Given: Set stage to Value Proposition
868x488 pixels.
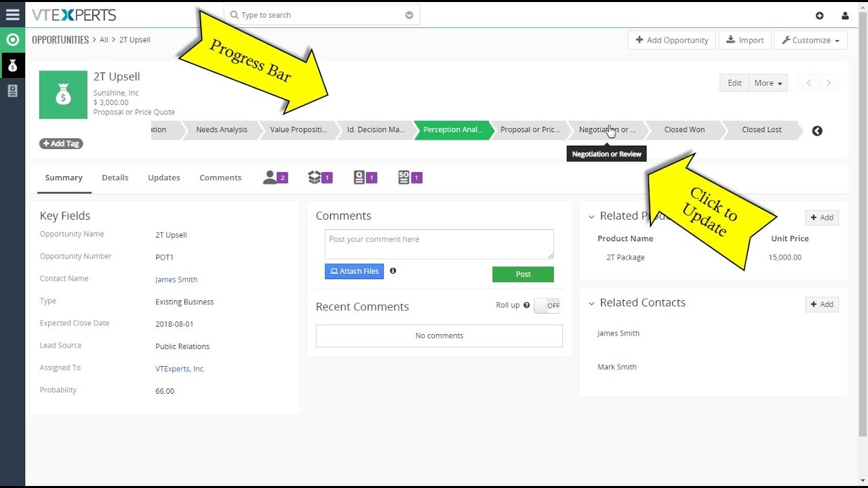Looking at the screenshot, I should coord(298,130).
